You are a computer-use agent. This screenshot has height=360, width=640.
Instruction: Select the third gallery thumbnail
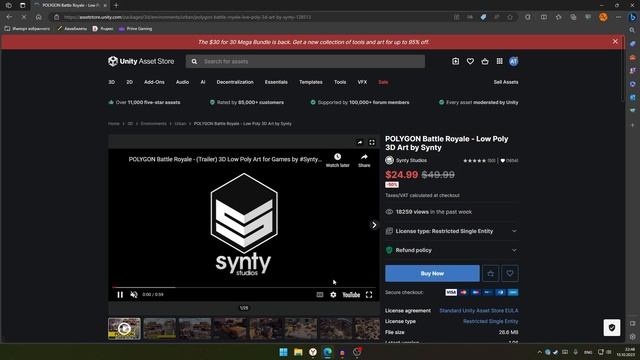(195, 329)
